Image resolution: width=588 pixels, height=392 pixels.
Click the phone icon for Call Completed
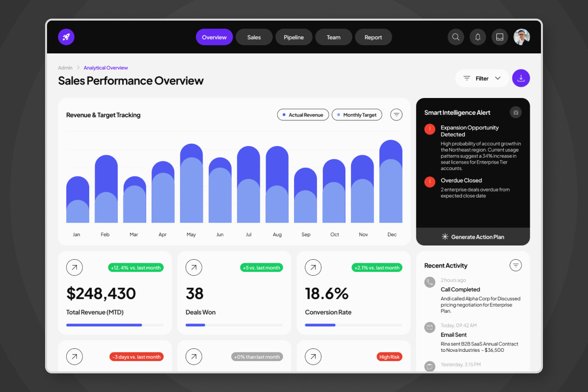430,282
